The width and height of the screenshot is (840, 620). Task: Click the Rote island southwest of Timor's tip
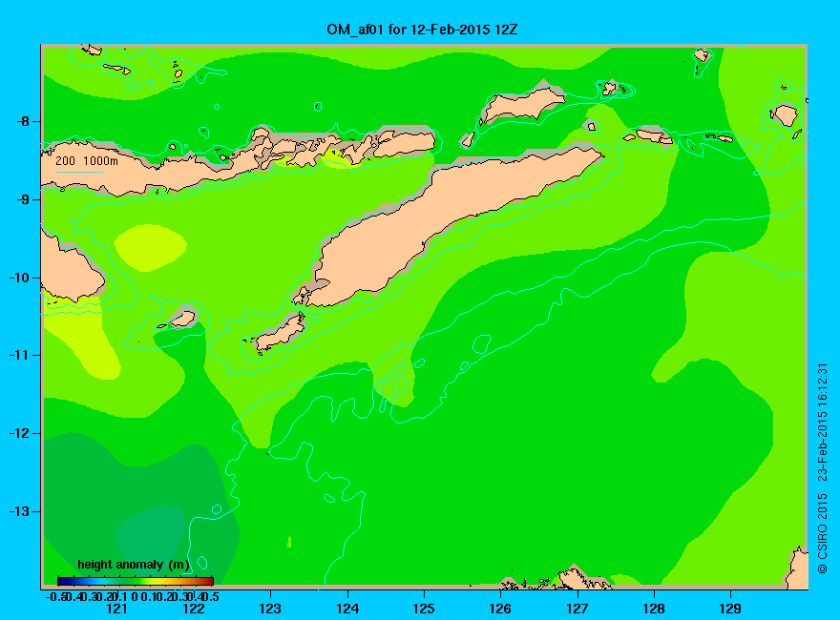[279, 332]
